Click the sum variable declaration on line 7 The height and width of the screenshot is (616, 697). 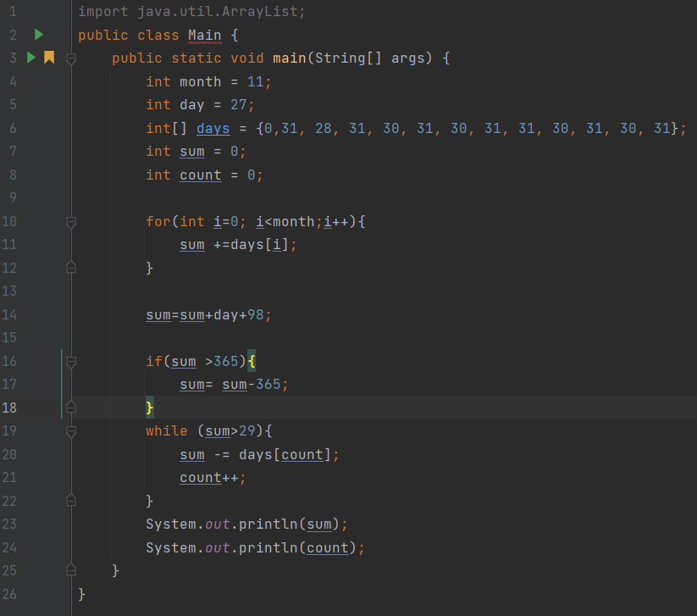[192, 152]
